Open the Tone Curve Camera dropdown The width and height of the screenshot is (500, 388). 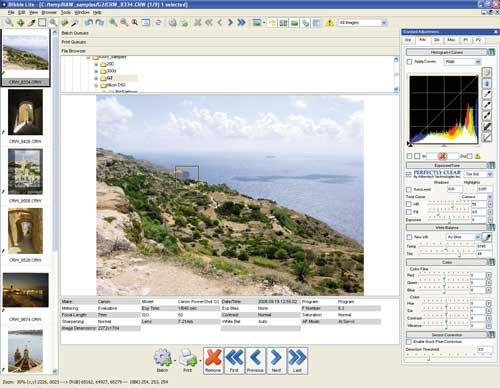[x=477, y=197]
